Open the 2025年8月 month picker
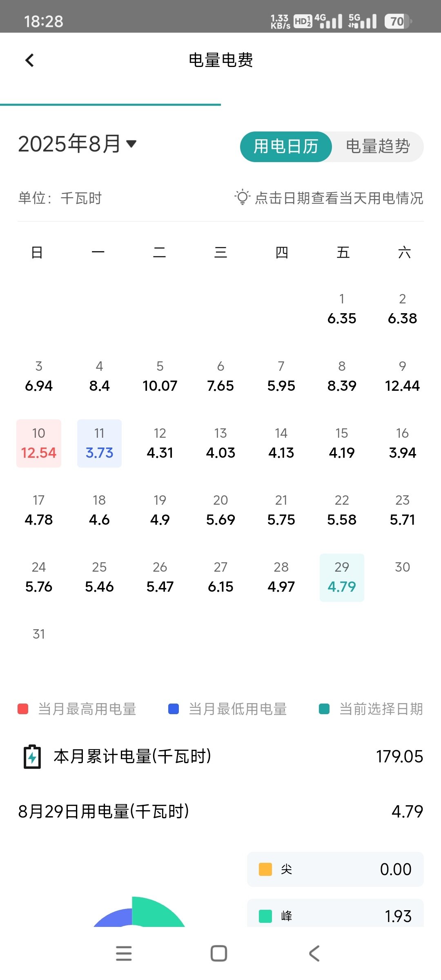The width and height of the screenshot is (441, 980). [x=69, y=144]
